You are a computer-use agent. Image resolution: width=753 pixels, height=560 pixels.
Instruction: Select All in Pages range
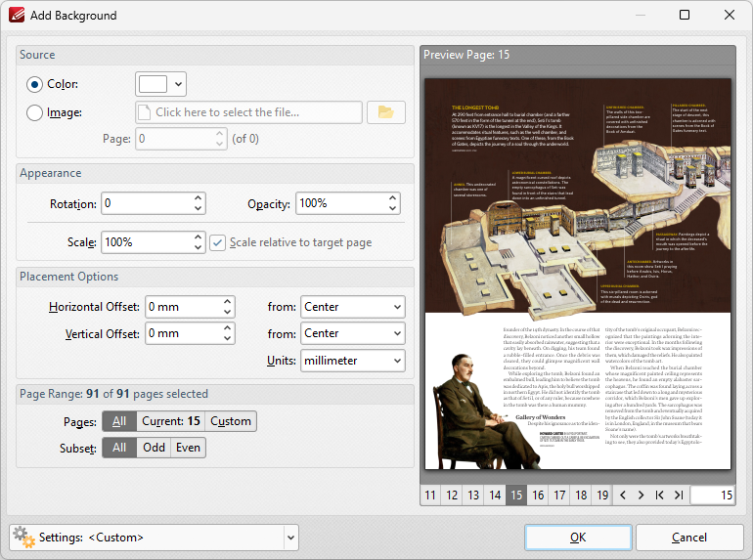pyautogui.click(x=119, y=421)
